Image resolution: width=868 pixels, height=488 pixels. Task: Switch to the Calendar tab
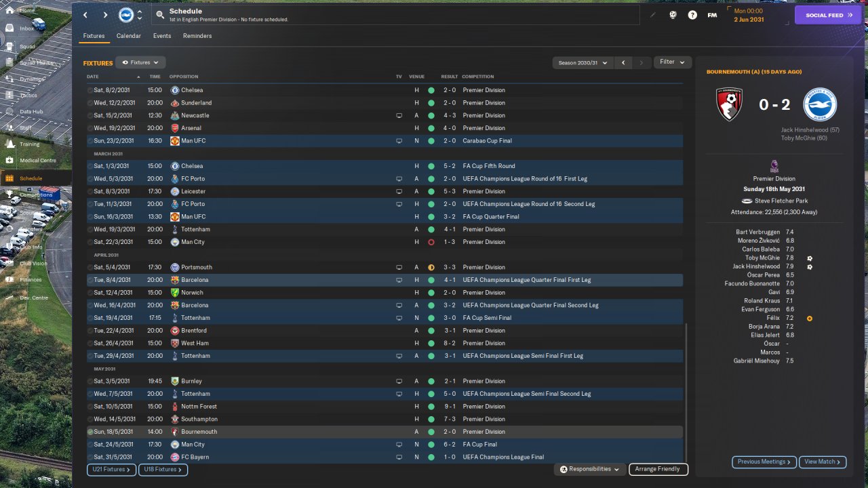click(x=129, y=36)
